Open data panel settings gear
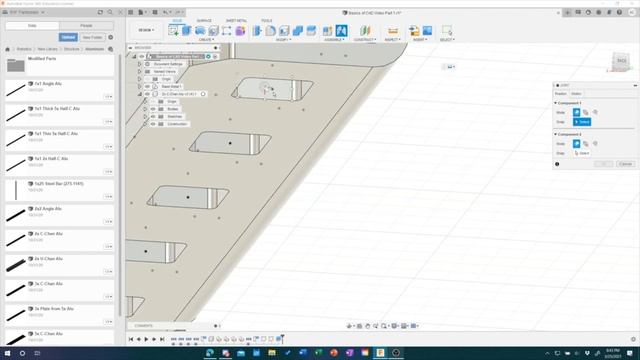This screenshot has height=360, width=640. coord(111,37)
